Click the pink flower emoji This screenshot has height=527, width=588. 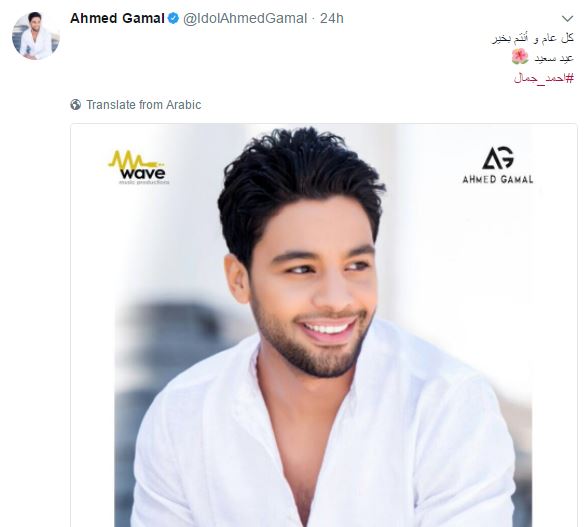(520, 57)
